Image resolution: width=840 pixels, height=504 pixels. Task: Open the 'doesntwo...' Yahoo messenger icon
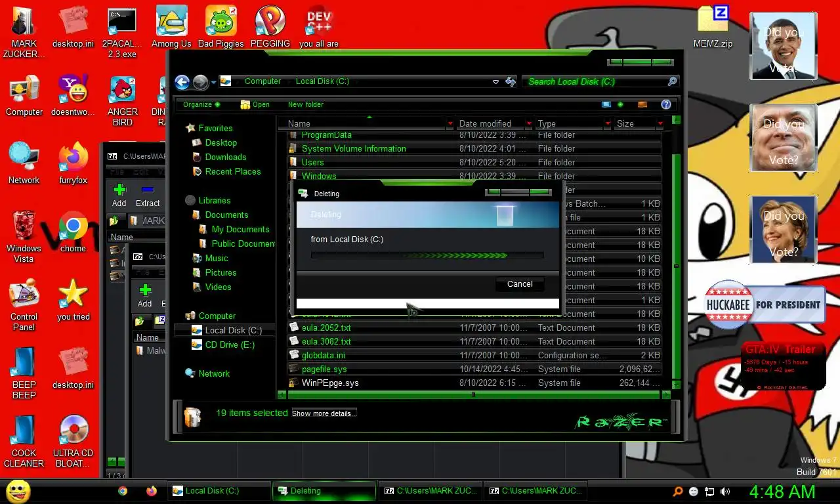point(73,95)
